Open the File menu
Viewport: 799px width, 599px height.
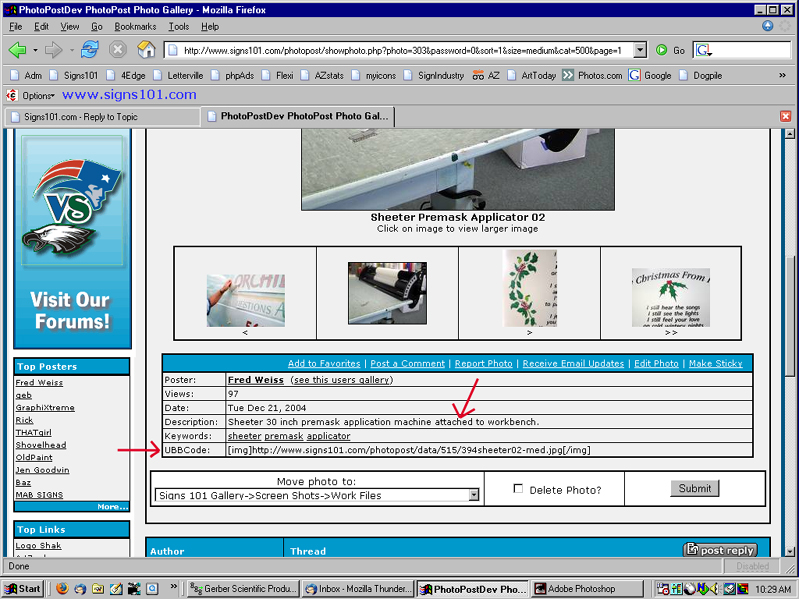tap(15, 26)
